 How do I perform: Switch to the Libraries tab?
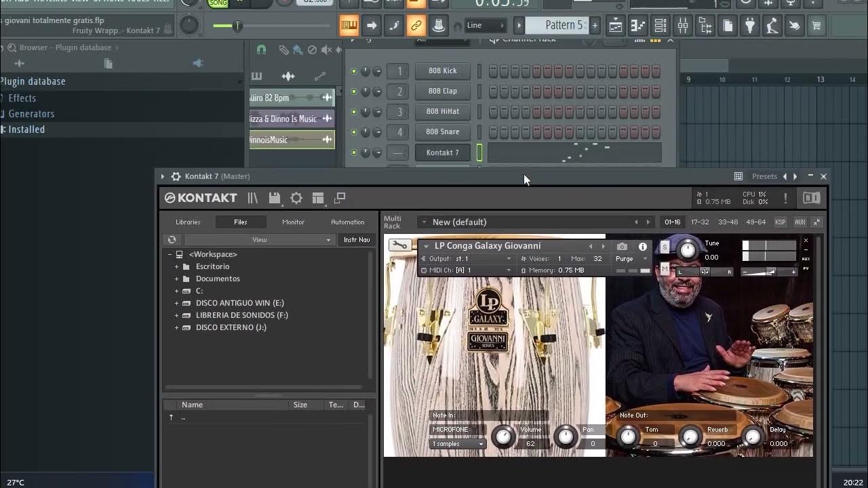click(188, 222)
